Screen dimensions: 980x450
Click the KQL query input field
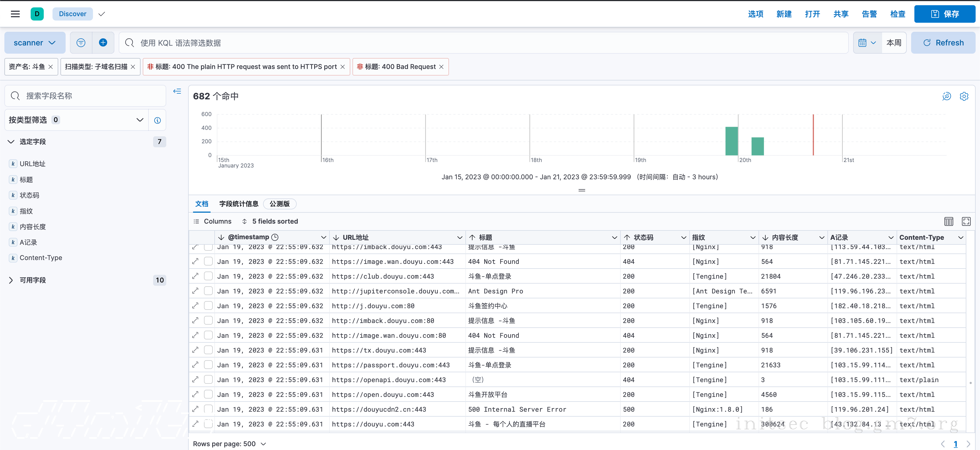(483, 43)
